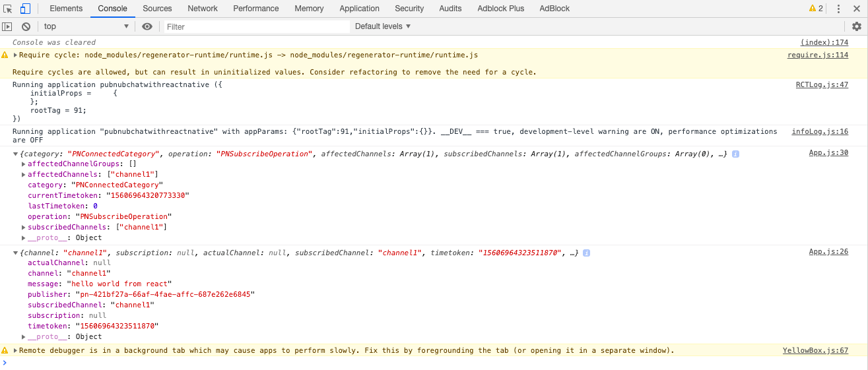Viewport: 868px width, 370px height.
Task: Clear the console with the block icon
Action: [x=26, y=26]
